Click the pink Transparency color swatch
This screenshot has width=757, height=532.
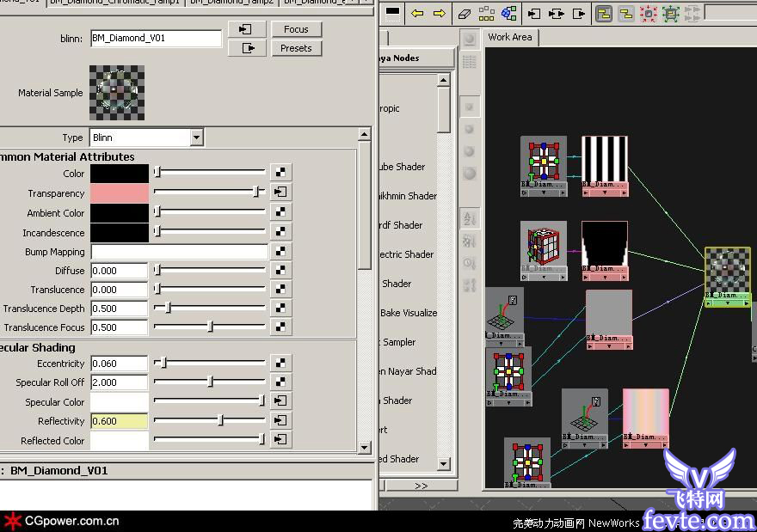pyautogui.click(x=120, y=193)
